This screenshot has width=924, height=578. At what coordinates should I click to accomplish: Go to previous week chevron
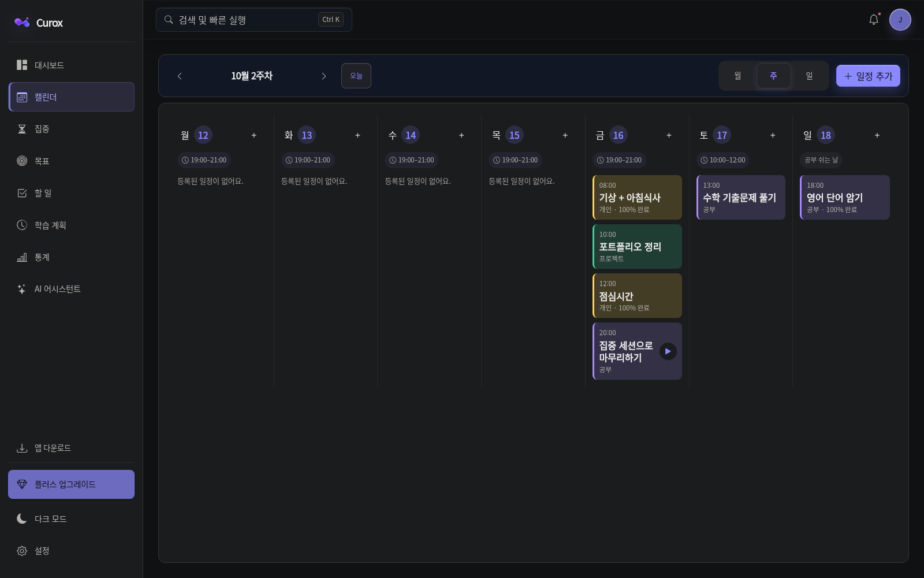[180, 76]
